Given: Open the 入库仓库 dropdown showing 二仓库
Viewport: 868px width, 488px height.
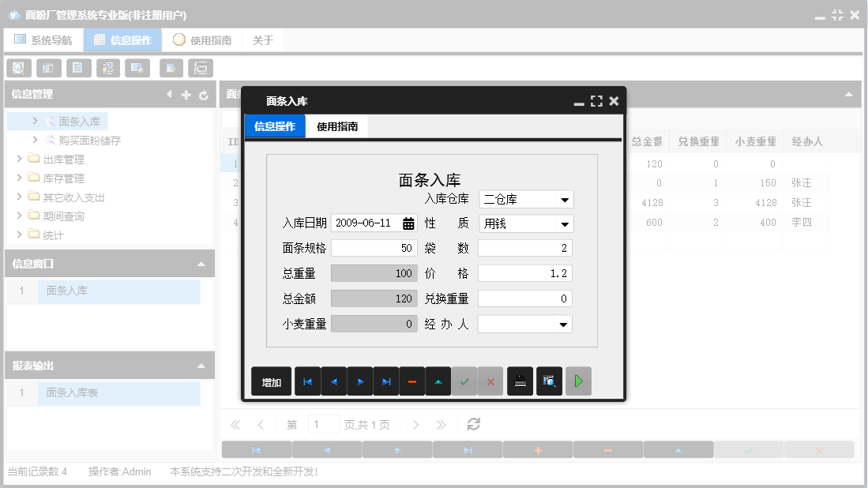Looking at the screenshot, I should tap(564, 199).
